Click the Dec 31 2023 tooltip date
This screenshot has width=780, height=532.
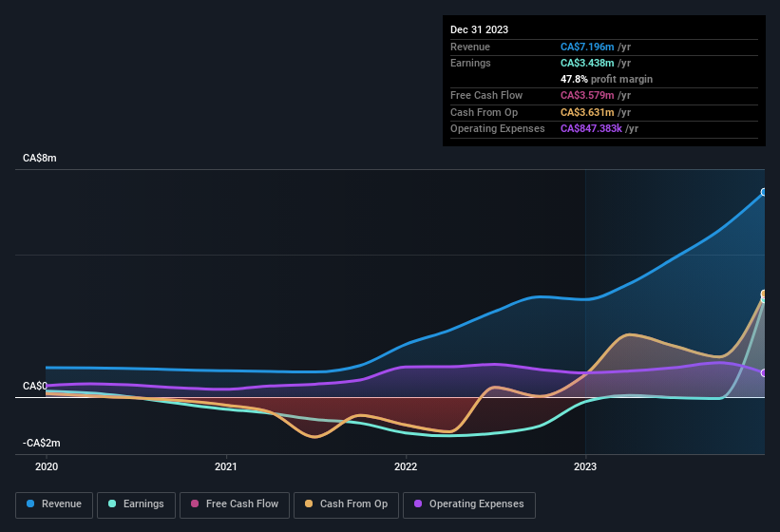tap(479, 29)
